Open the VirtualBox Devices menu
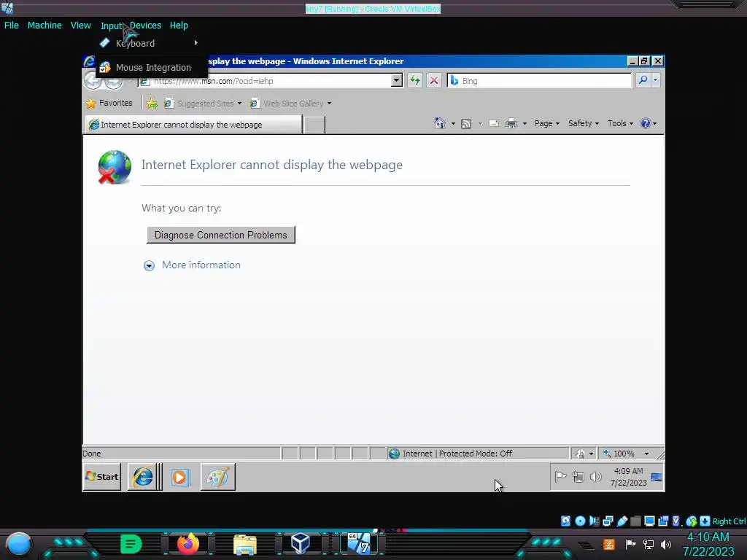The width and height of the screenshot is (747, 560). pos(145,26)
